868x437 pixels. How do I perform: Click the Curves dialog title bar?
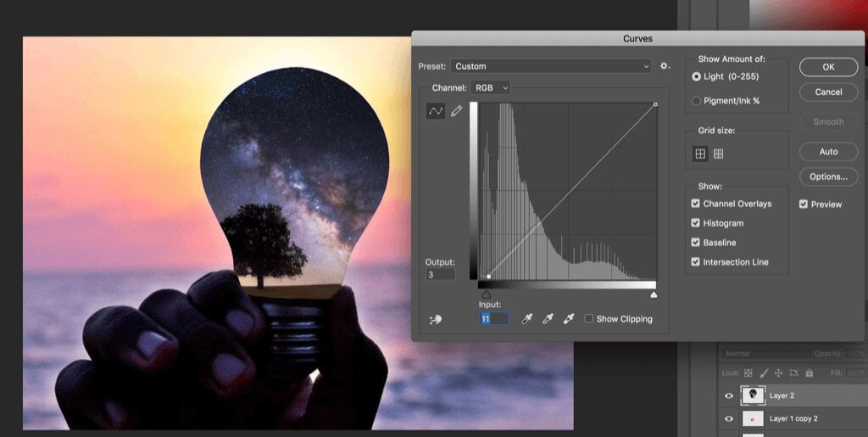(637, 38)
